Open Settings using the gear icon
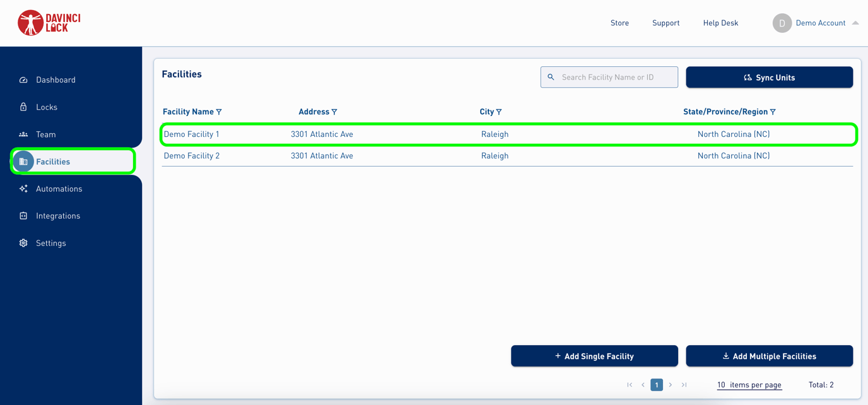This screenshot has height=405, width=868. coord(23,242)
